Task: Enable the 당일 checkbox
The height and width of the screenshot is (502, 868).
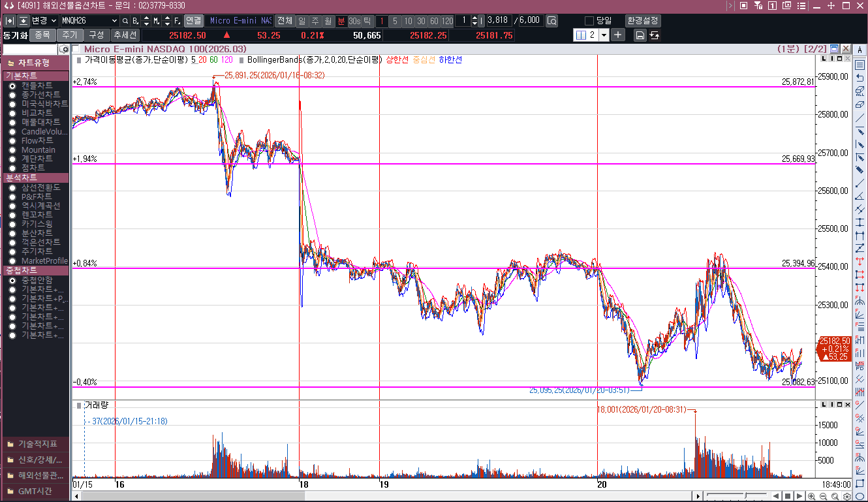Action: (x=589, y=21)
